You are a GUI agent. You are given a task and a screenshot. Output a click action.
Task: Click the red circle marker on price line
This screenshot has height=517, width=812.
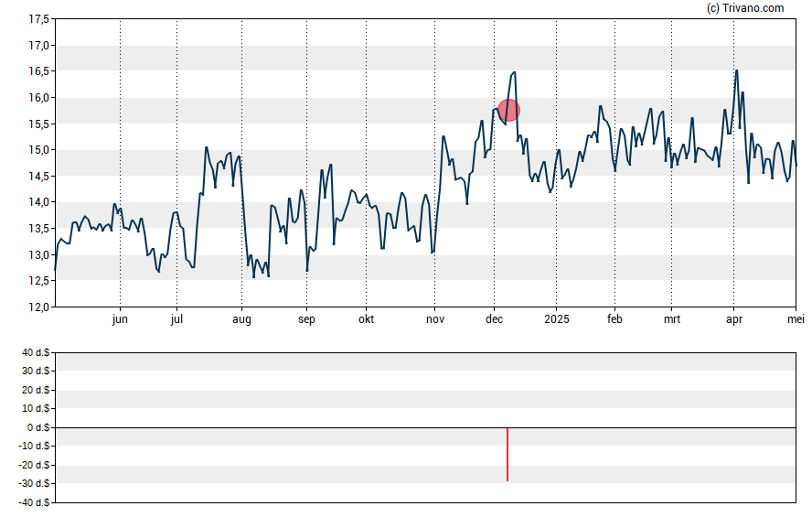[x=509, y=111]
